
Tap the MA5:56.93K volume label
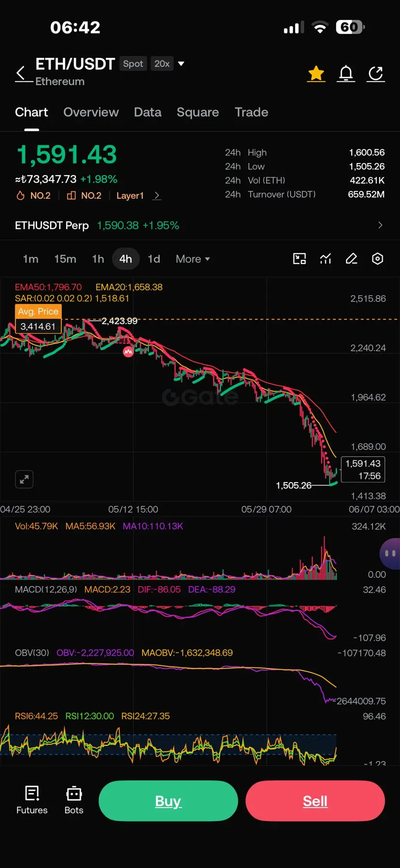[x=90, y=526]
